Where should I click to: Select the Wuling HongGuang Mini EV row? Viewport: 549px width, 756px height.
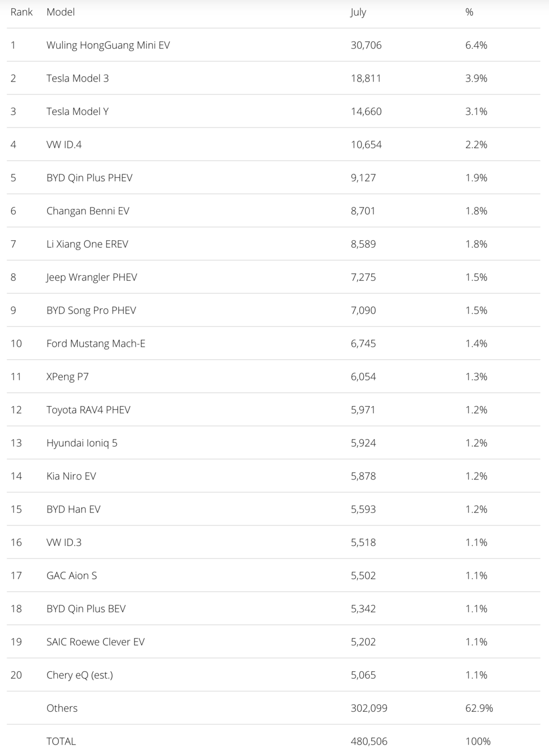click(x=108, y=45)
